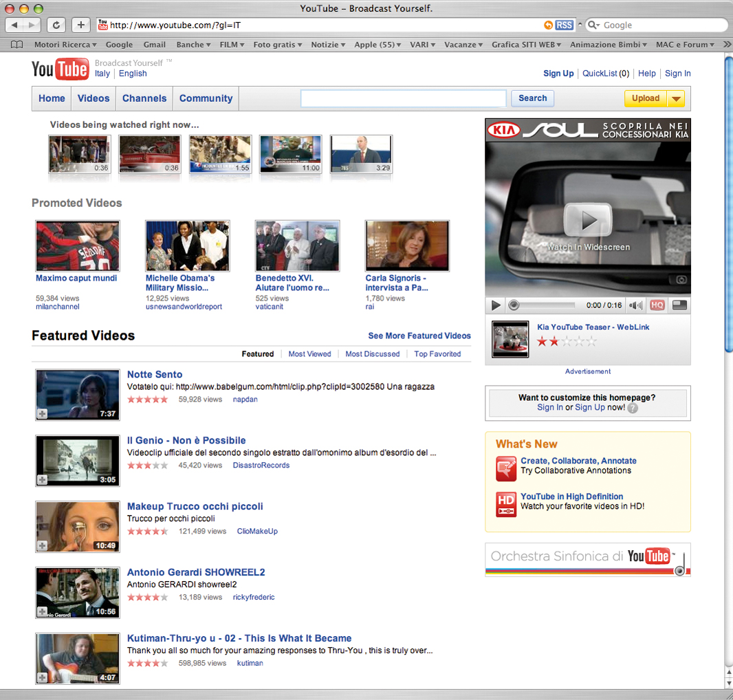The height and width of the screenshot is (700, 733).
Task: Open the FILM bookmark folder
Action: coord(232,45)
